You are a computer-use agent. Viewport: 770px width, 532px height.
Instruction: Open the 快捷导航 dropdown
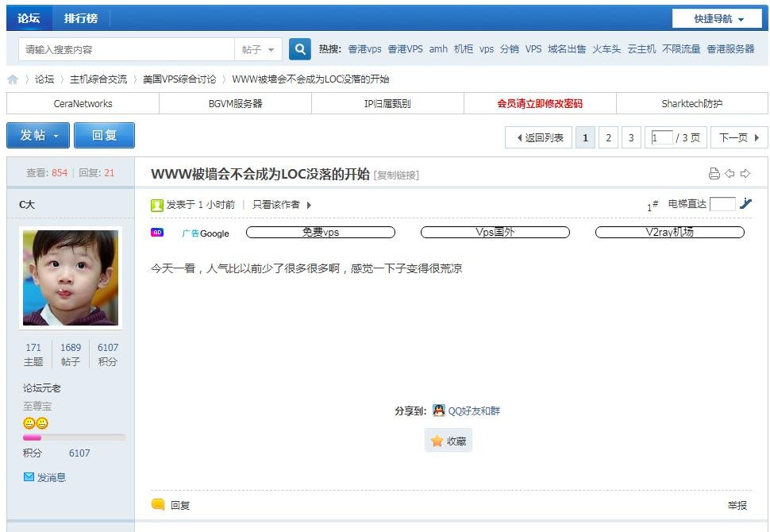pyautogui.click(x=718, y=18)
